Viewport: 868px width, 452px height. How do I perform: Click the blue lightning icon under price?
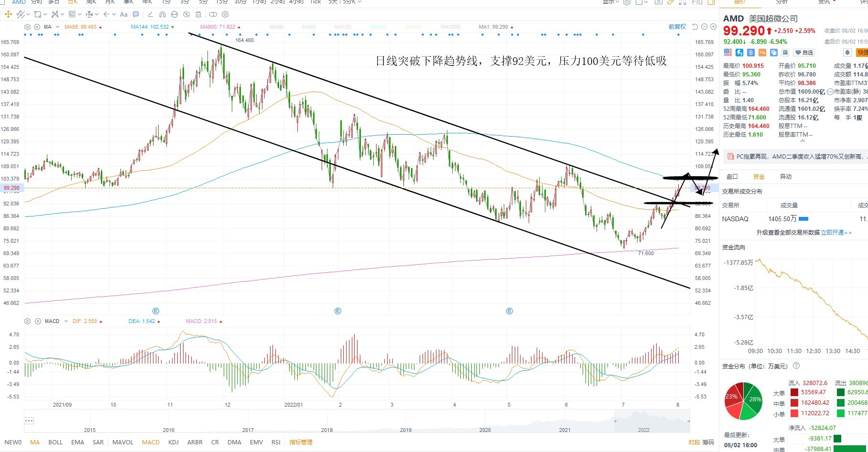click(739, 53)
